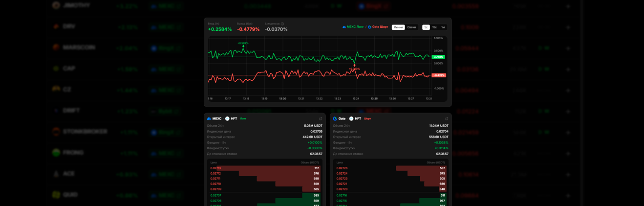Open Gate HFT external link icon
644x206 pixels.
[447, 119]
